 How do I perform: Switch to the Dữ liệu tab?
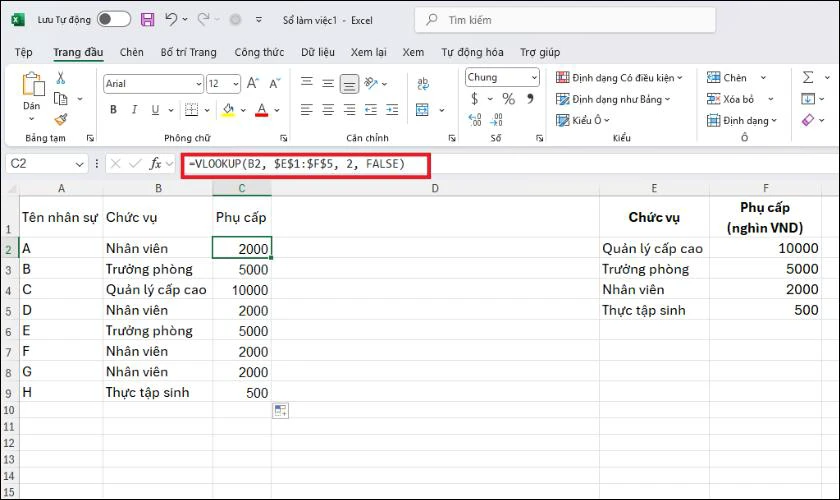click(x=318, y=52)
